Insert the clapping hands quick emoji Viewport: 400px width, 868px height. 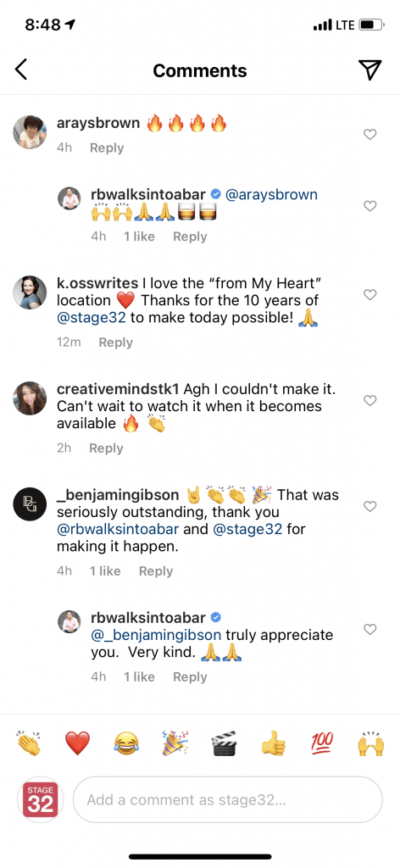30,743
